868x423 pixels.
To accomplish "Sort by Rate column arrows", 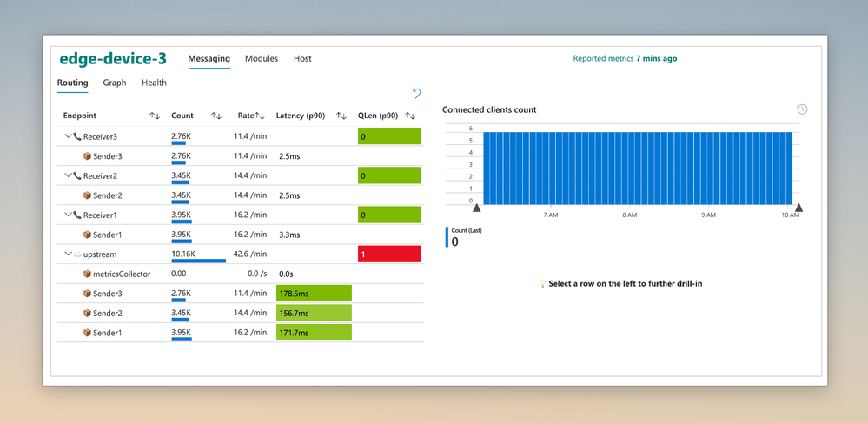I will [260, 116].
